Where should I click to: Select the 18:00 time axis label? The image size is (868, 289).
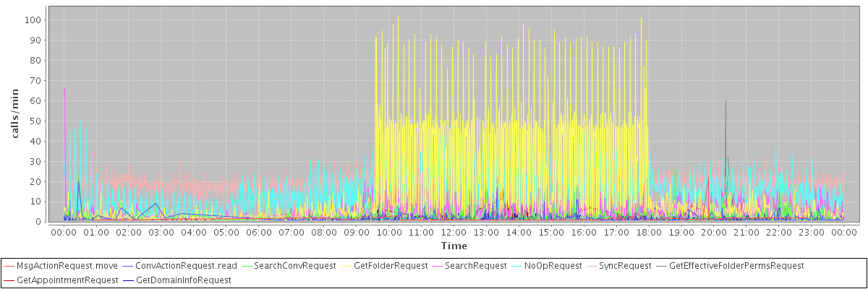click(649, 232)
